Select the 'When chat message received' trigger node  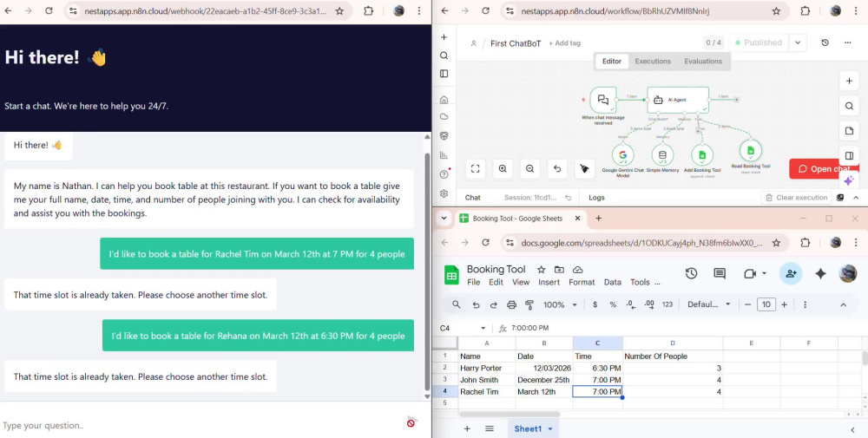(603, 100)
